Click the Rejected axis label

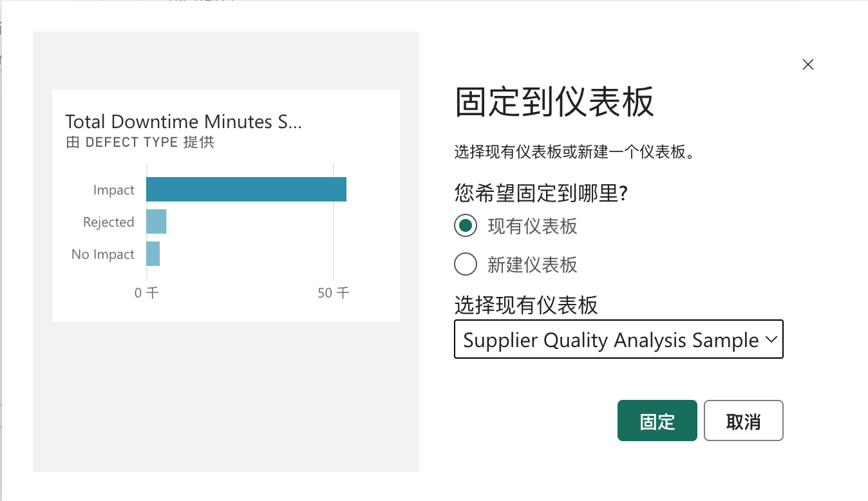point(109,222)
